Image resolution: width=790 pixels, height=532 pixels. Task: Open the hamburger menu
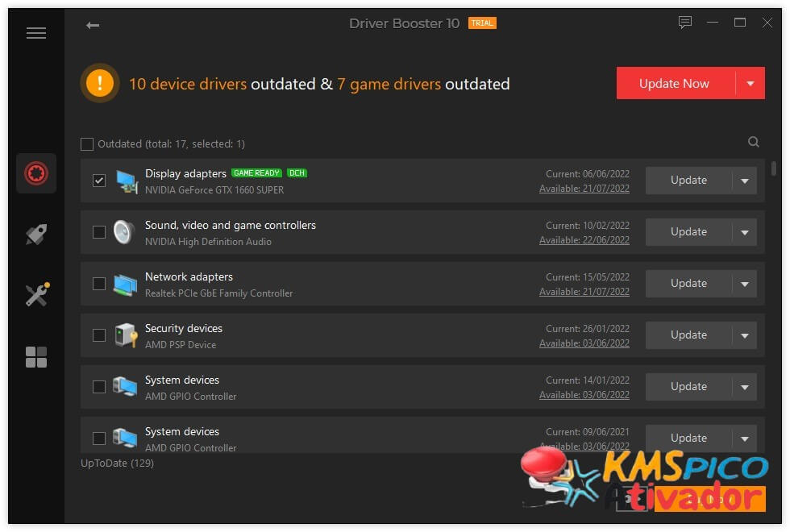(36, 33)
